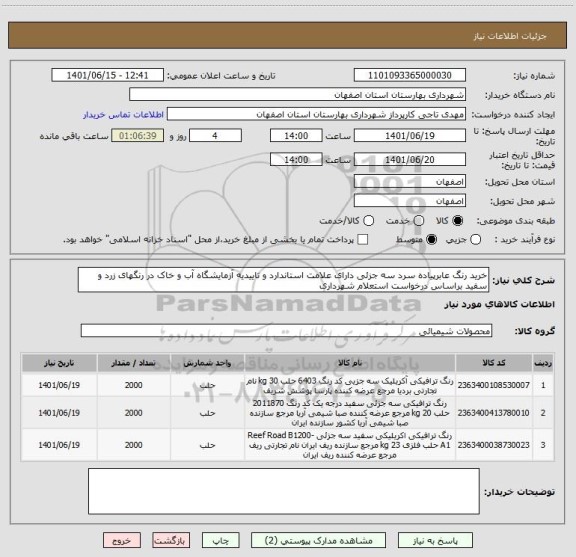Click the empty buyer notes text area

pyautogui.click(x=284, y=491)
